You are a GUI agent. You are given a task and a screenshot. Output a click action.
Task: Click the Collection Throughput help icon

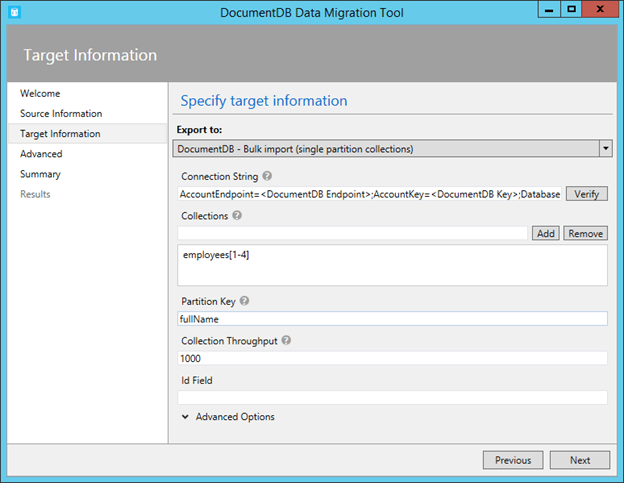tap(287, 340)
